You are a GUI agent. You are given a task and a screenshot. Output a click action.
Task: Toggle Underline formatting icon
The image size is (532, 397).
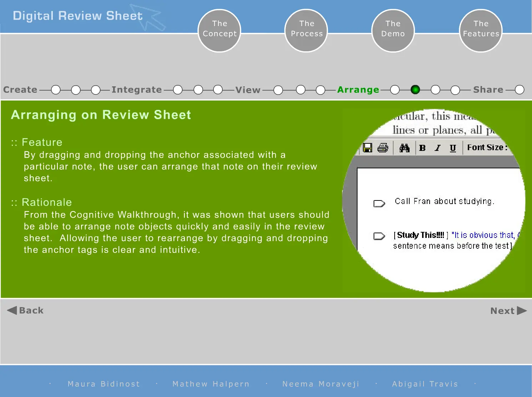(x=453, y=148)
